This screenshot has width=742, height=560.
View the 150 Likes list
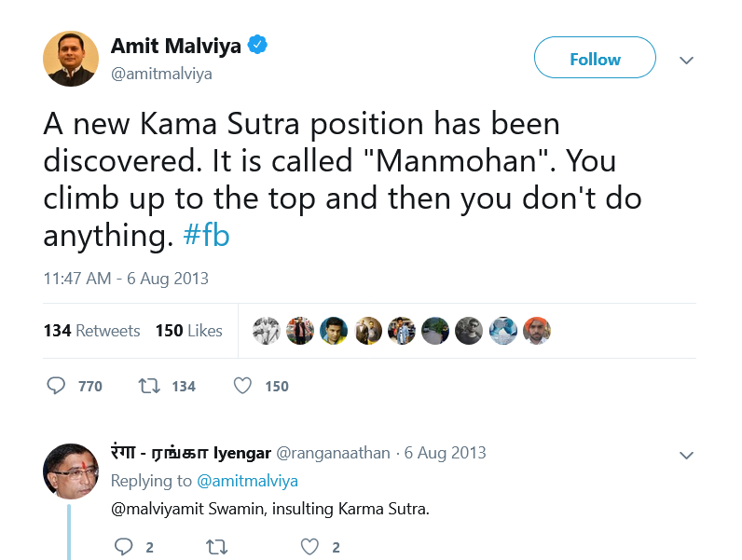(x=189, y=331)
